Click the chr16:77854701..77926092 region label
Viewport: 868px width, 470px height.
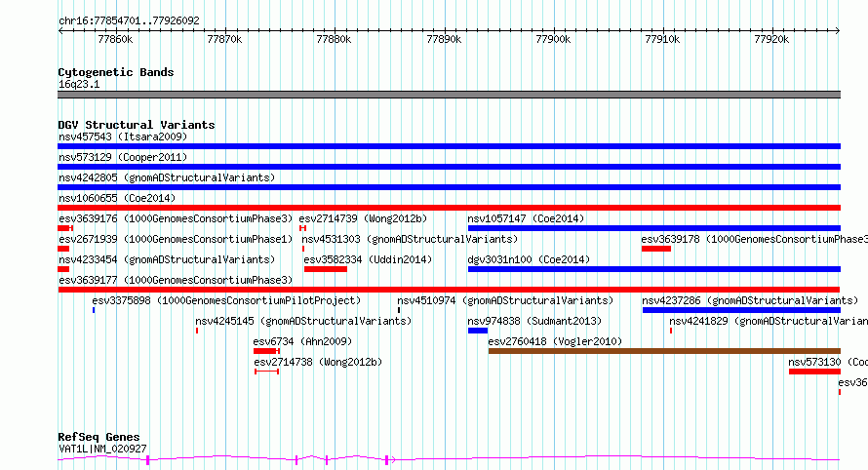(129, 20)
